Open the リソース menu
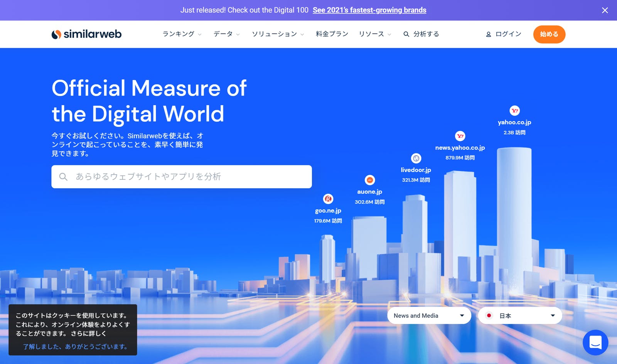 coord(371,34)
